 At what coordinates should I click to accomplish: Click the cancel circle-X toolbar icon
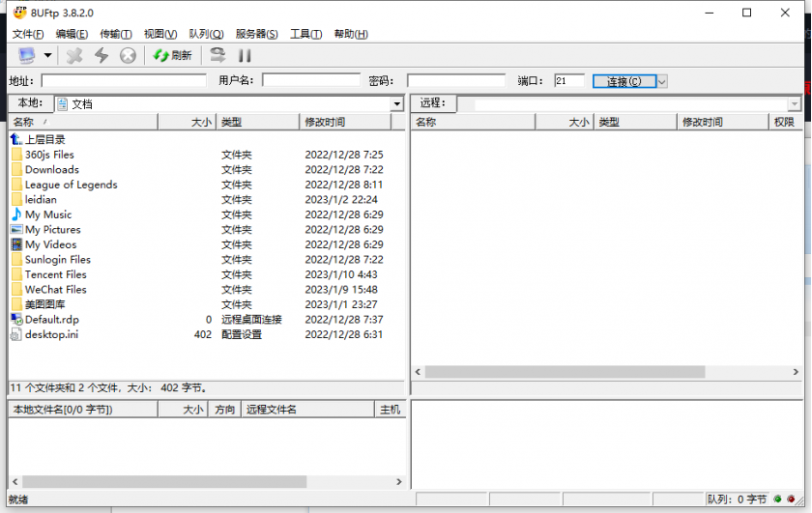128,55
